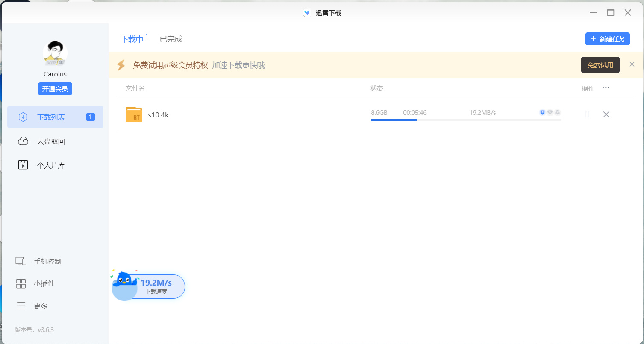The image size is (644, 344).
Task: Click the free trial button
Action: [x=600, y=65]
